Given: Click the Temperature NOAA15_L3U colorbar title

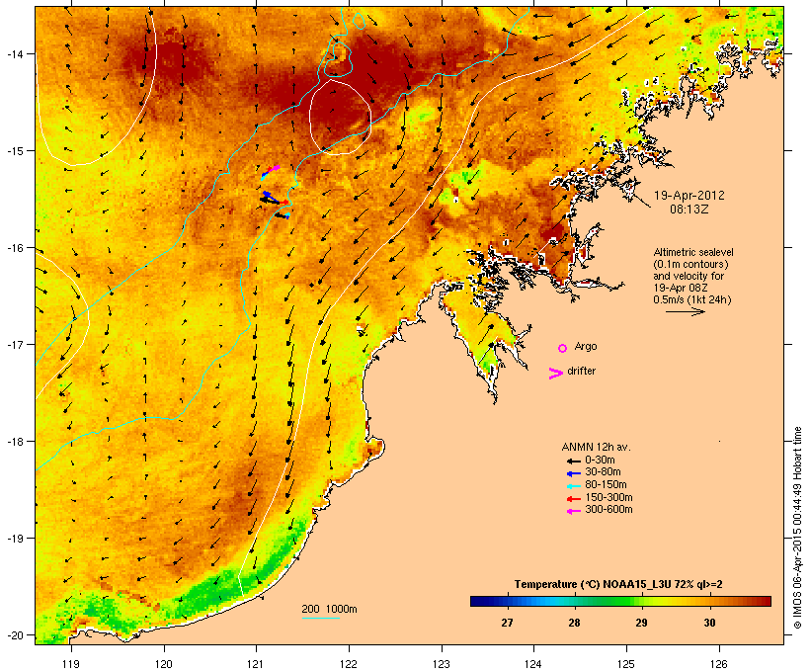Looking at the screenshot, I should click(x=618, y=585).
